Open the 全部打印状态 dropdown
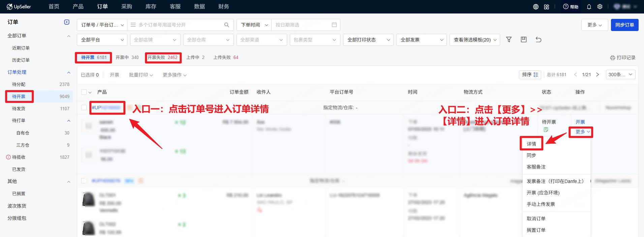The image size is (644, 237). click(x=368, y=40)
